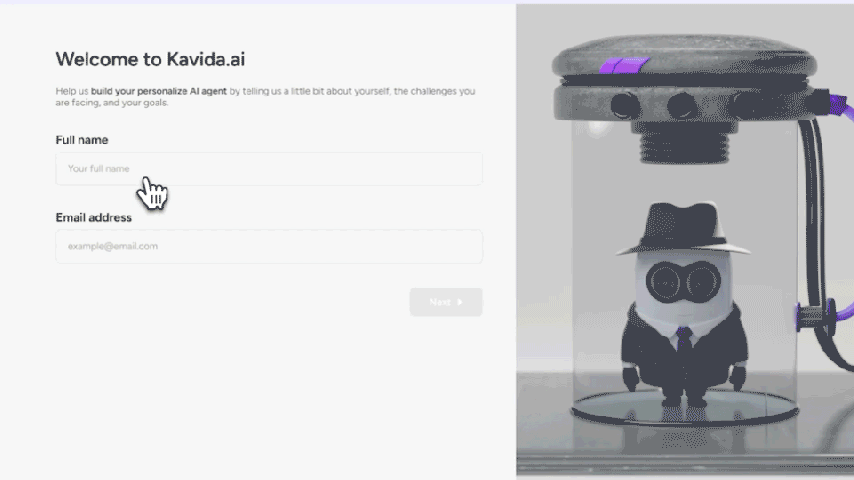Click the 'Welcome to Kavida.ai' heading
Image resolution: width=854 pixels, height=480 pixels.
click(x=150, y=59)
